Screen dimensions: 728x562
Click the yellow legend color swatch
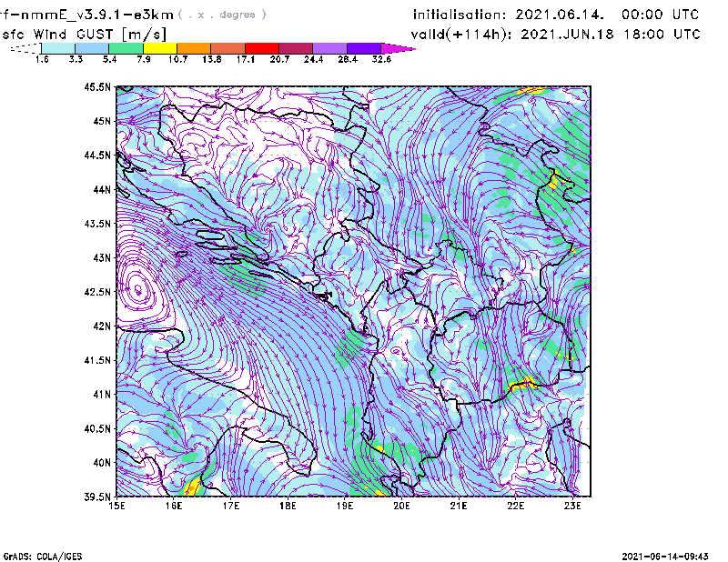tap(160, 48)
